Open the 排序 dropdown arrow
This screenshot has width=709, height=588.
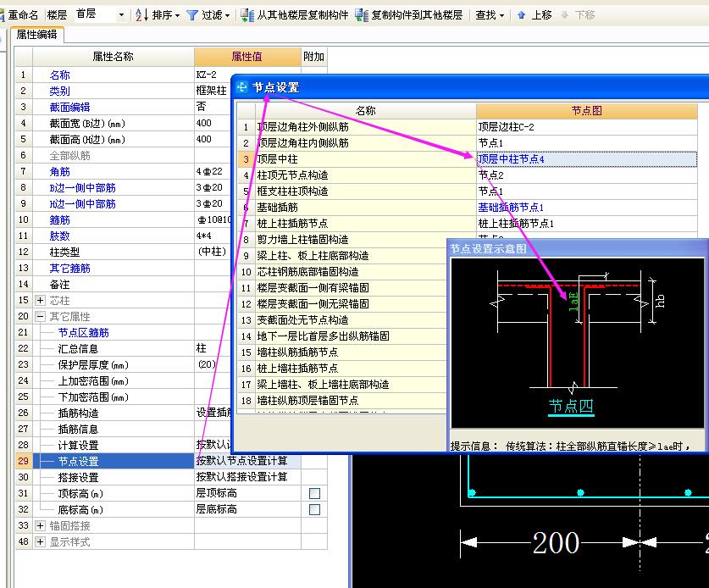[x=178, y=15]
